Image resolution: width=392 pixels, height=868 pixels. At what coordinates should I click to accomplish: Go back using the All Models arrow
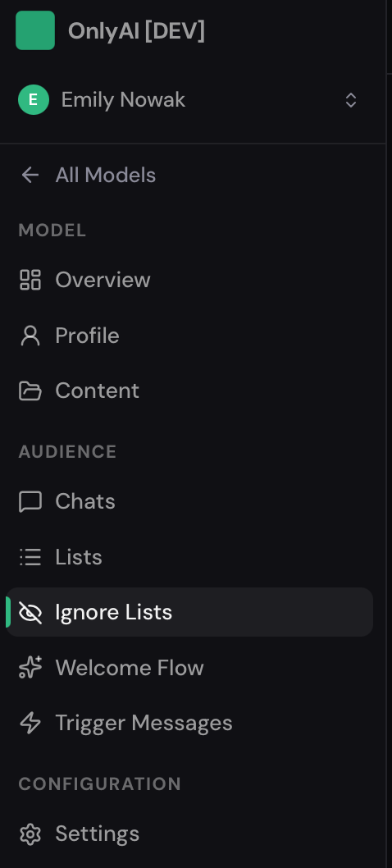pyautogui.click(x=30, y=175)
